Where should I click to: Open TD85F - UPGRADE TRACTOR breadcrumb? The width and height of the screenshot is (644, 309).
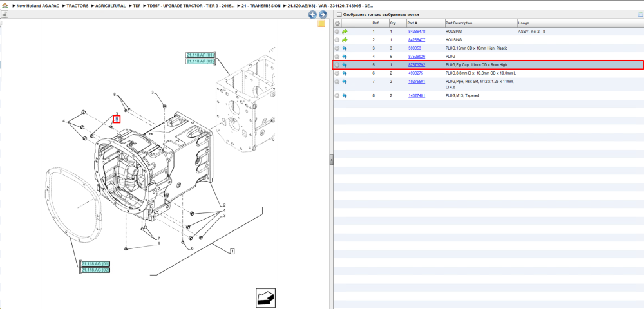(191, 6)
